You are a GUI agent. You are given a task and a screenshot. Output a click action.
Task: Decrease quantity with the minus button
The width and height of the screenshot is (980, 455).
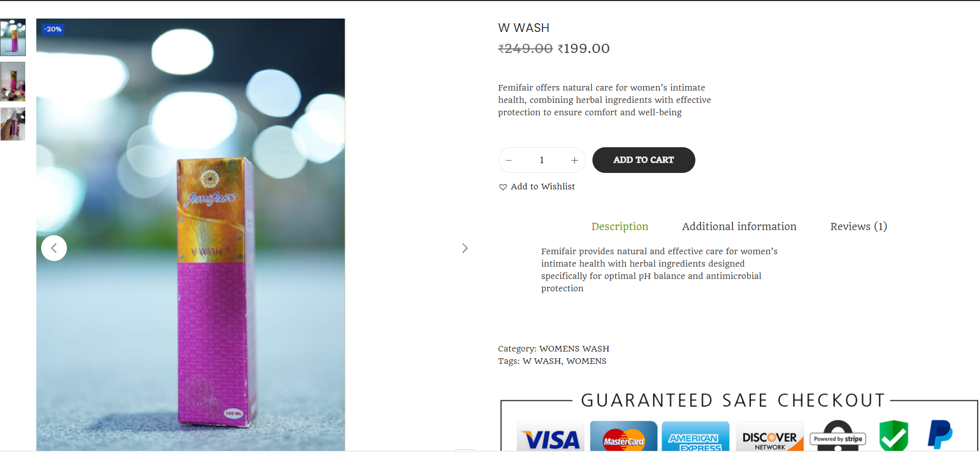coord(509,160)
